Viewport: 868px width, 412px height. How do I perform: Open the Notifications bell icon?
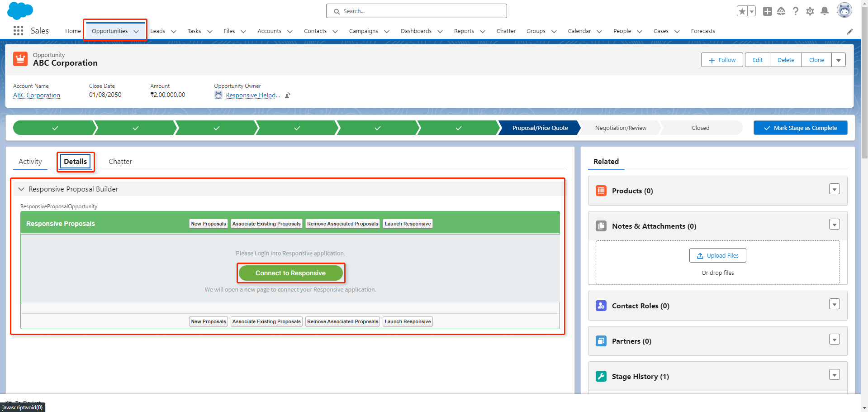tap(825, 11)
